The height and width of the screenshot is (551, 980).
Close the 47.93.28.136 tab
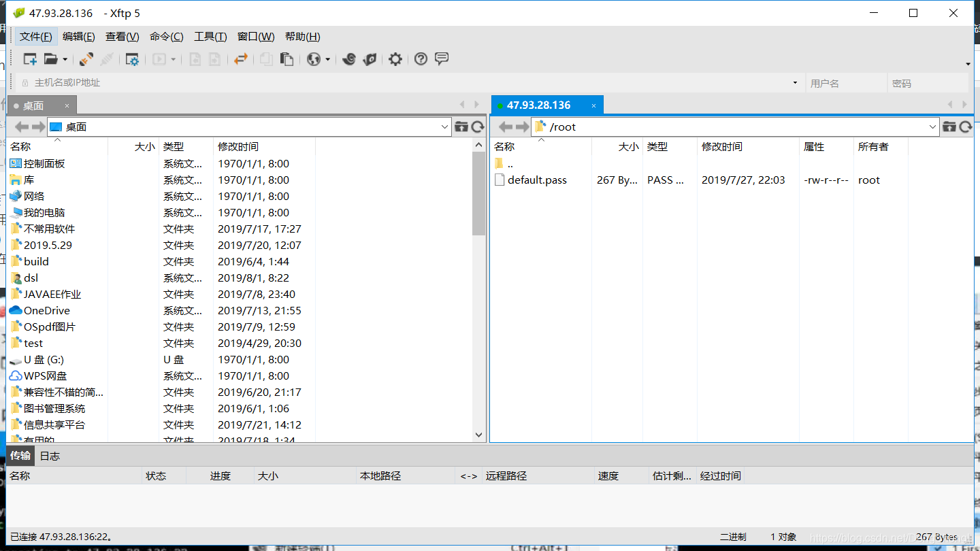(x=593, y=105)
